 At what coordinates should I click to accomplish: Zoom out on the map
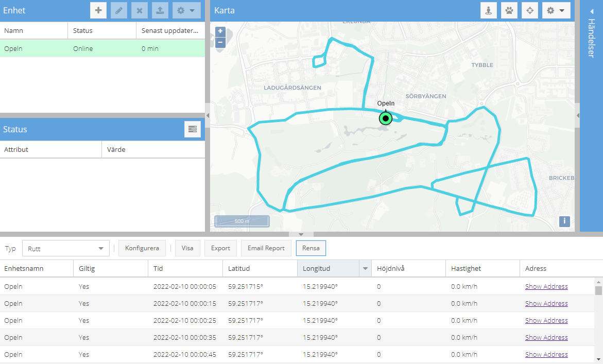click(220, 42)
